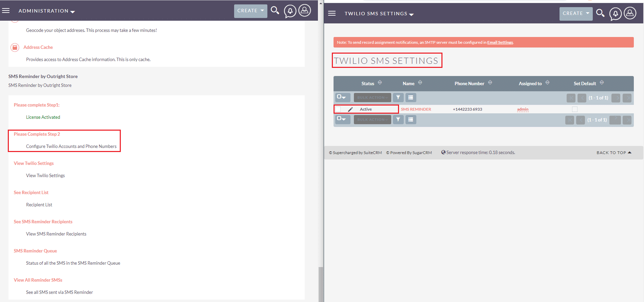Open View All Reminder SMSs link
This screenshot has height=302, width=644.
pyautogui.click(x=38, y=280)
